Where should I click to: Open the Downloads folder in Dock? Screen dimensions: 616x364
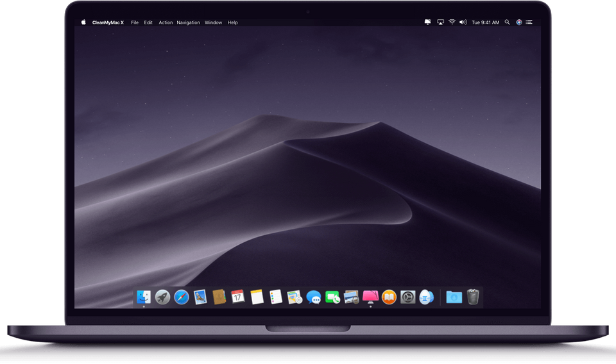point(454,297)
